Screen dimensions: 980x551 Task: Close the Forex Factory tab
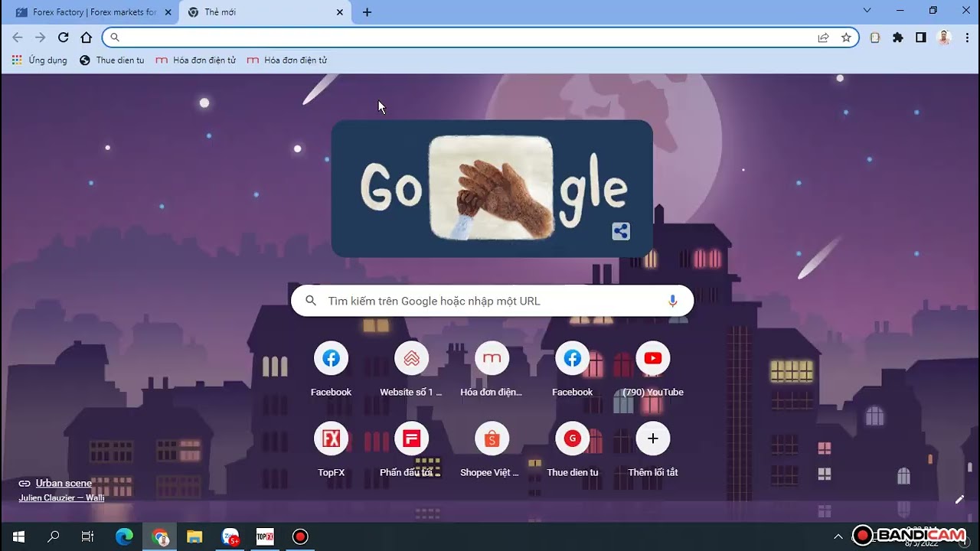point(168,12)
